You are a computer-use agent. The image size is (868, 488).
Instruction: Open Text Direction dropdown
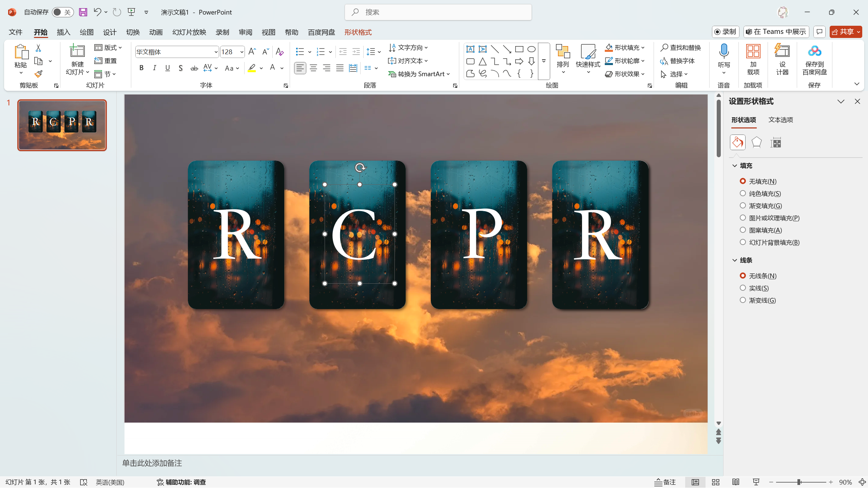[408, 47]
